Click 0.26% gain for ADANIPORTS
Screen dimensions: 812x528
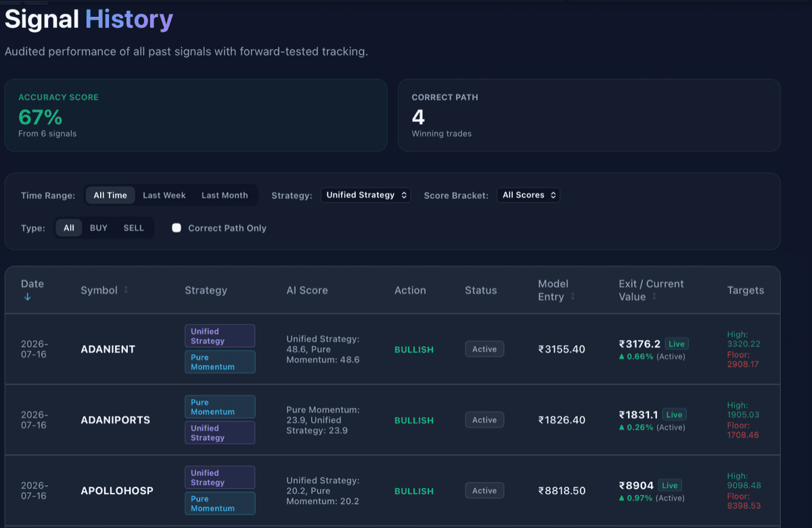[x=636, y=427]
